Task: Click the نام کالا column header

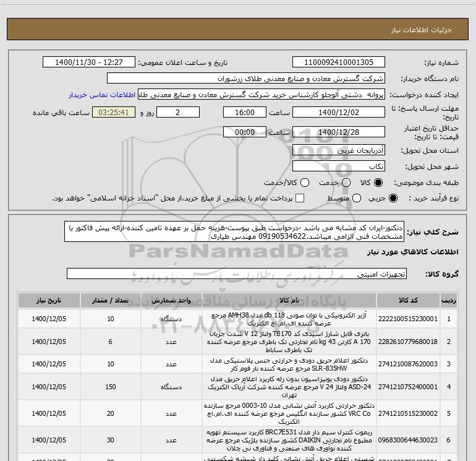Action: click(x=289, y=301)
